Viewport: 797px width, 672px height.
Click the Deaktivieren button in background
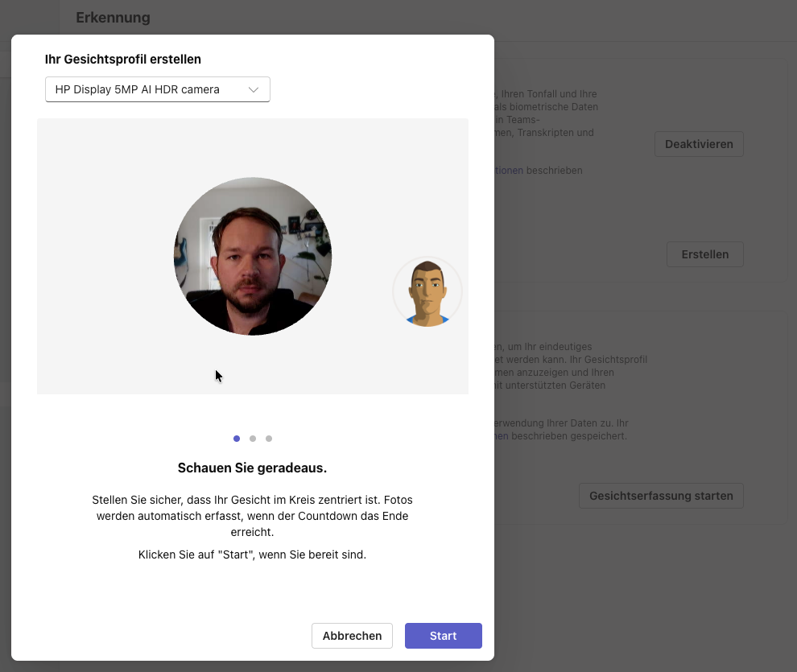(x=699, y=144)
